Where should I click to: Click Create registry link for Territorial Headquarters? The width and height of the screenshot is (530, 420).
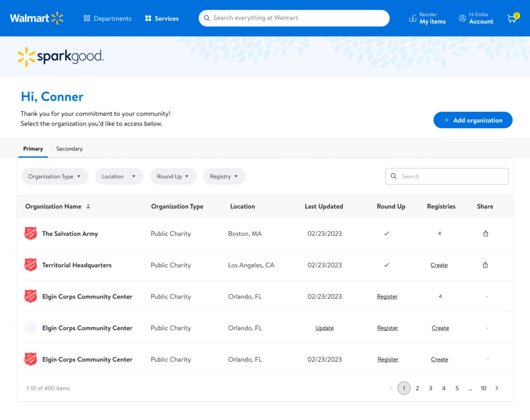pos(439,265)
